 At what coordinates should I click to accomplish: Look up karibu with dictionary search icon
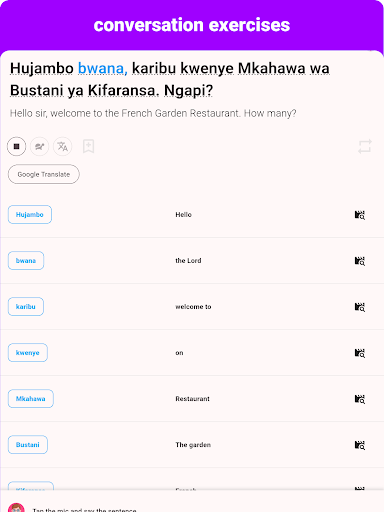point(360,307)
